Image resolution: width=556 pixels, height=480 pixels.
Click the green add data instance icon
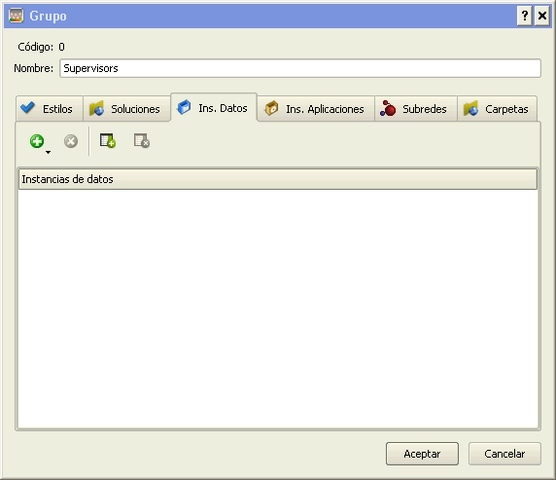(37, 141)
